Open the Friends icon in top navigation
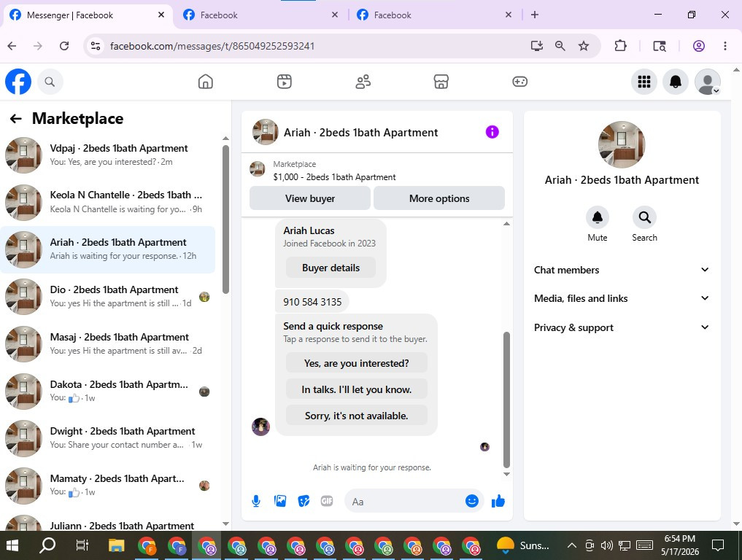 (x=363, y=82)
